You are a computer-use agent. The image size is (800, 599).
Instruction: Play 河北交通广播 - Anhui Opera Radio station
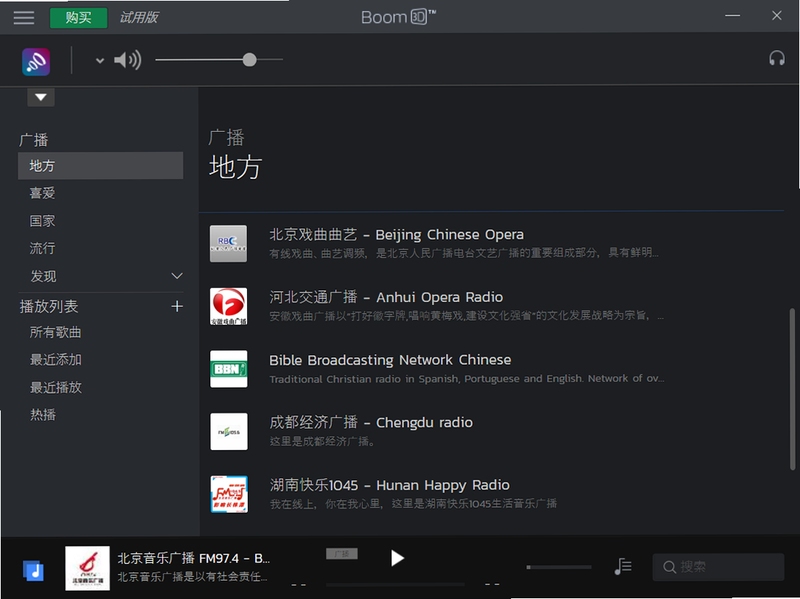pyautogui.click(x=386, y=297)
